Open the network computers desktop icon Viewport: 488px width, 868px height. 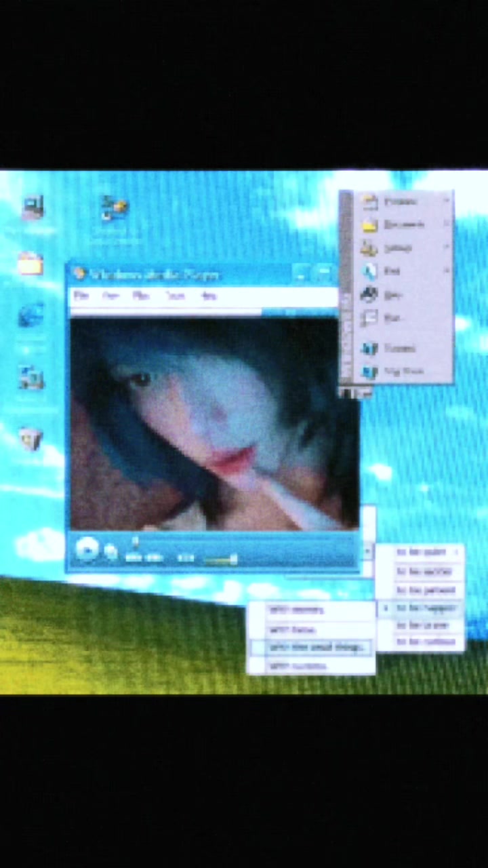pyautogui.click(x=30, y=377)
